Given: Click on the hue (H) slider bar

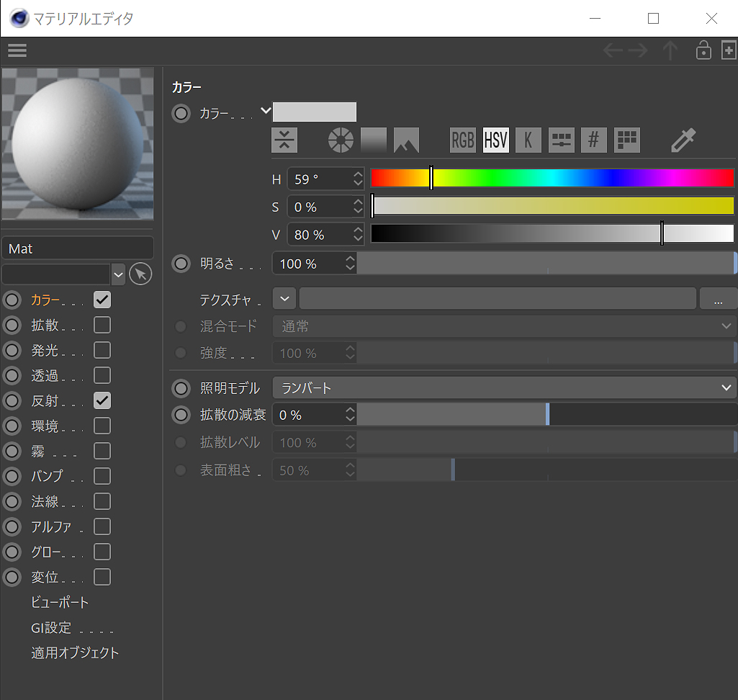Looking at the screenshot, I should [x=552, y=179].
